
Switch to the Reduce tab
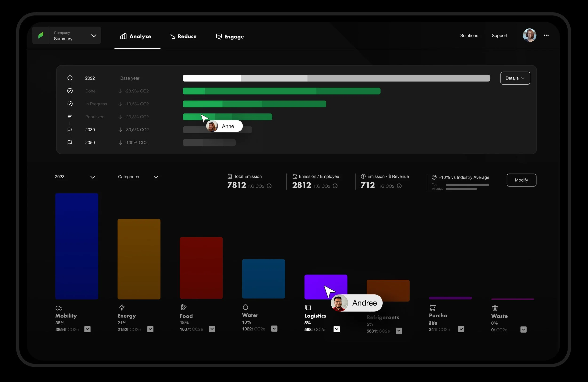click(183, 36)
